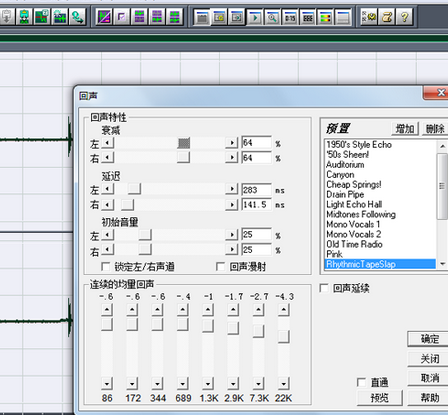This screenshot has height=415, width=448.
Task: Click the 关闭 button
Action: [x=429, y=359]
